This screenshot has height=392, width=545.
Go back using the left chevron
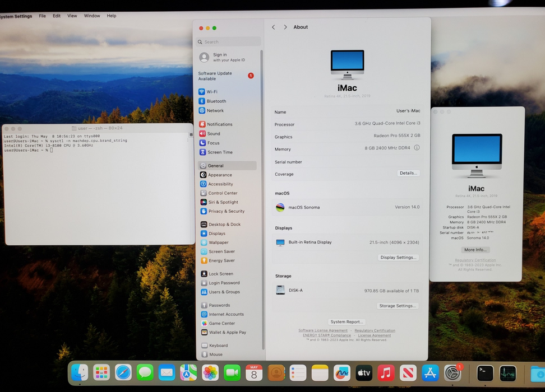tap(274, 27)
